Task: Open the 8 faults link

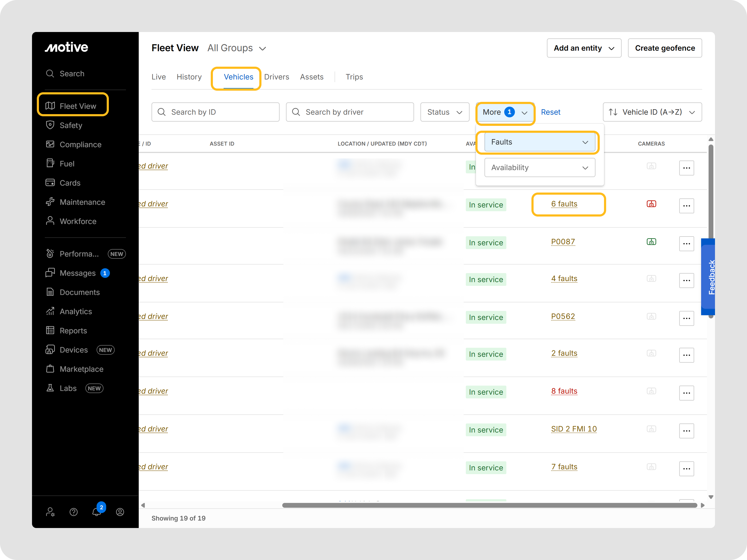Action: point(564,391)
